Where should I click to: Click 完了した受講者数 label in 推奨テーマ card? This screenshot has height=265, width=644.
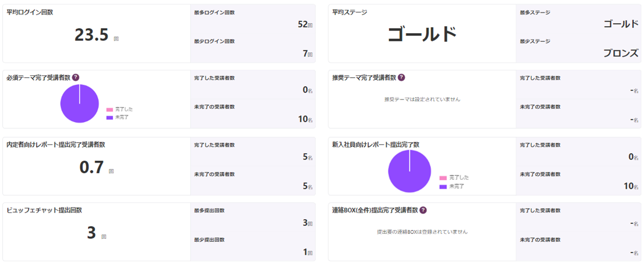pos(540,78)
